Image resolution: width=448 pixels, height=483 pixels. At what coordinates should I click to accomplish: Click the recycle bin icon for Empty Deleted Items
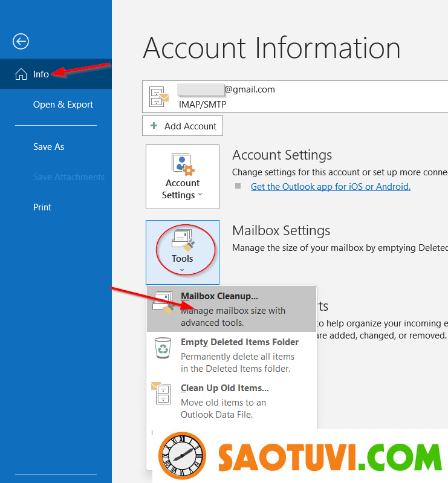163,348
